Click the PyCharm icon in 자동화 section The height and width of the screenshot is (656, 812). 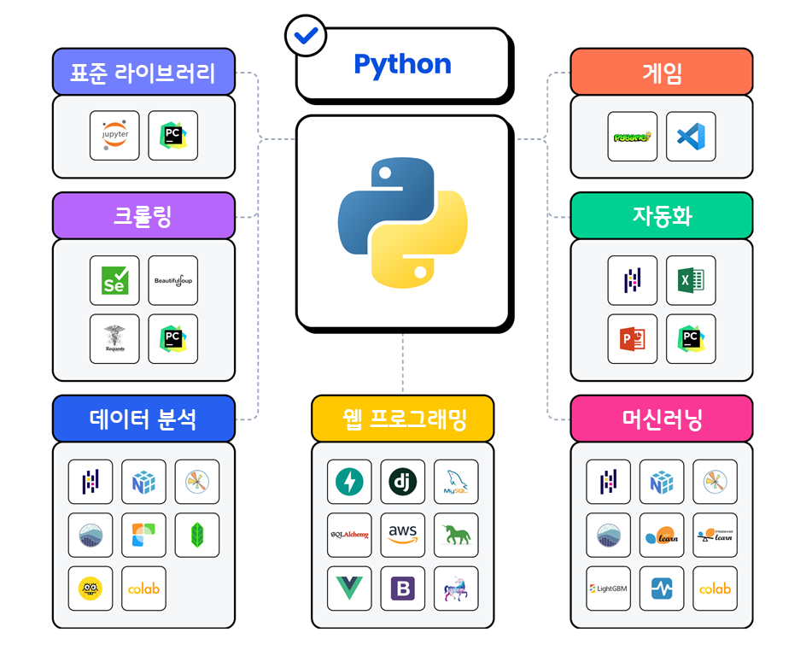coord(691,339)
